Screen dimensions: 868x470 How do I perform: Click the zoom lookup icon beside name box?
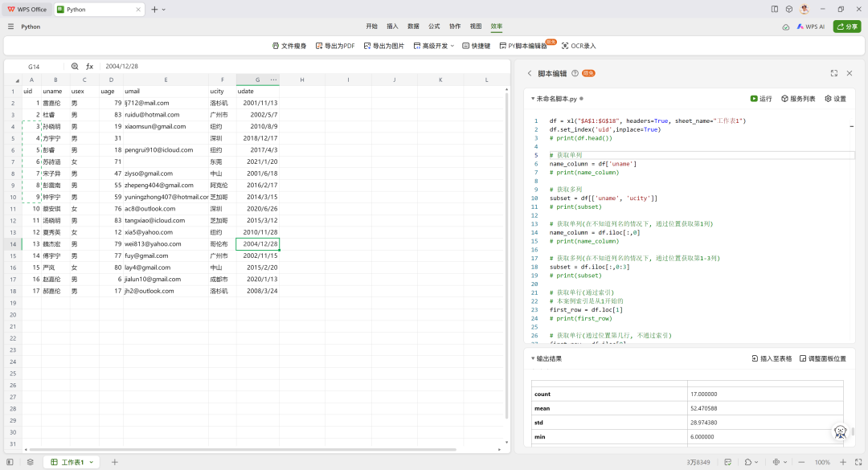tap(75, 67)
